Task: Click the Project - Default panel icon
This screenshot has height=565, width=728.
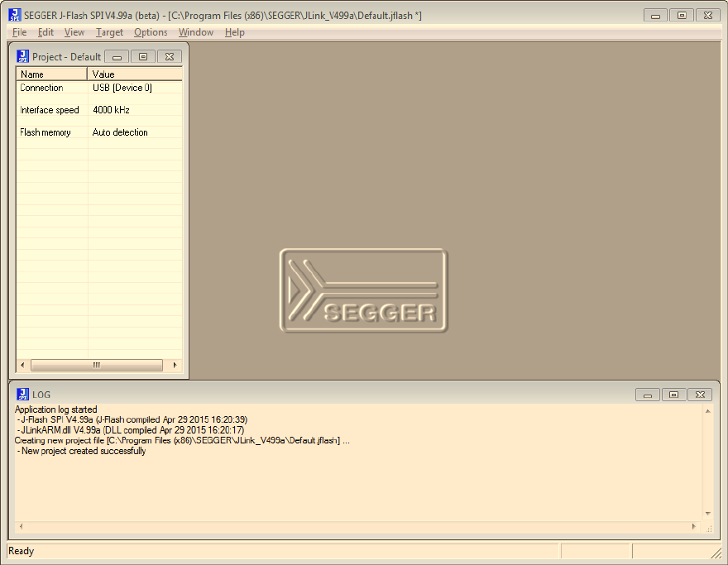Action: [x=22, y=56]
